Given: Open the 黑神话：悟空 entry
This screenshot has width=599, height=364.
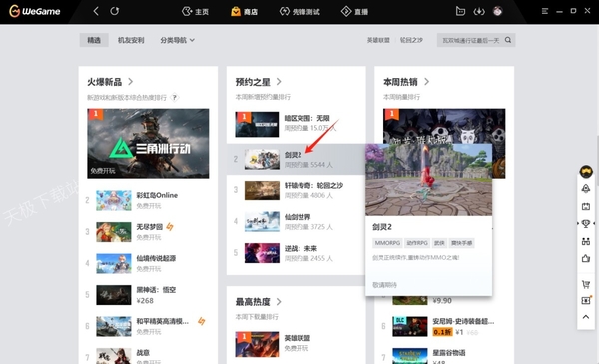Looking at the screenshot, I should coord(148,295).
